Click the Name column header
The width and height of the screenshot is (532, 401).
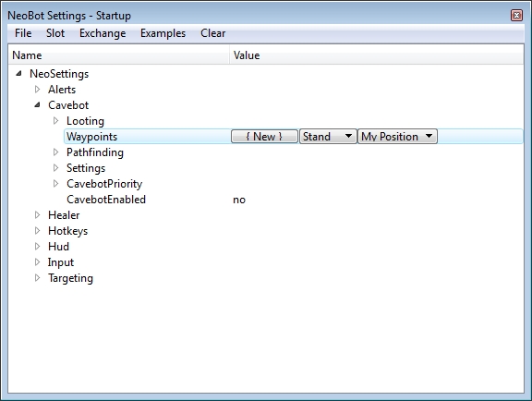pyautogui.click(x=119, y=55)
